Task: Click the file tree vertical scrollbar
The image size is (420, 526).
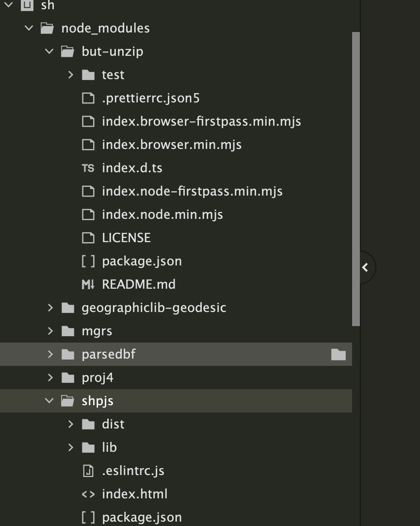Action: tap(356, 179)
